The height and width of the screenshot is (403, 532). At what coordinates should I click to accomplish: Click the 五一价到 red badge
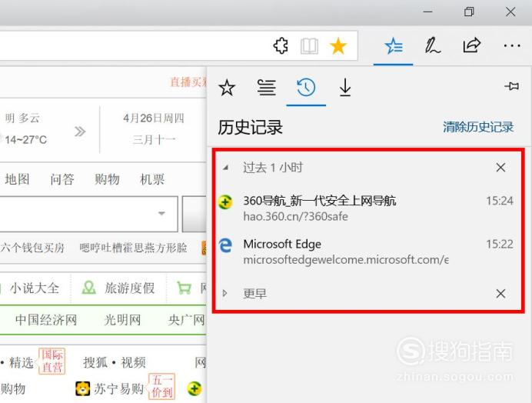tap(162, 386)
